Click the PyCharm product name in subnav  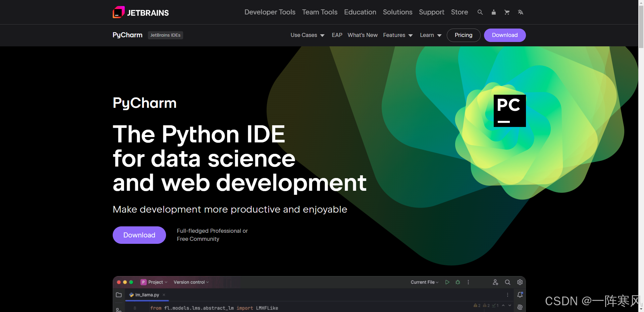pyautogui.click(x=127, y=35)
